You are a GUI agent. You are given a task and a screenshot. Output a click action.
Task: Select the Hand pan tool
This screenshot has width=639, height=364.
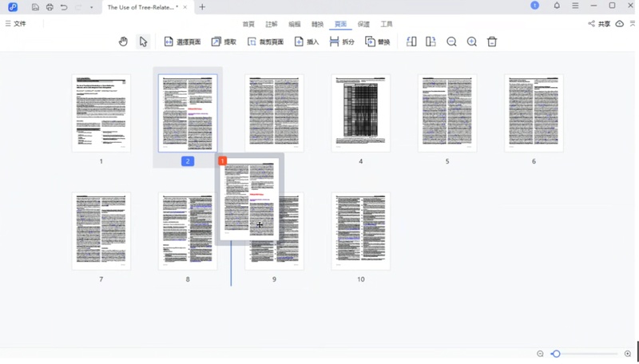tap(123, 42)
